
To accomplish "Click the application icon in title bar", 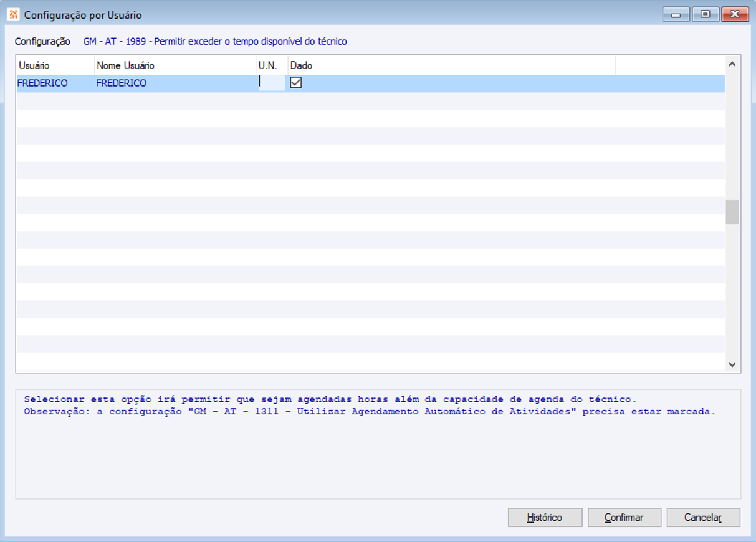I will coord(13,14).
